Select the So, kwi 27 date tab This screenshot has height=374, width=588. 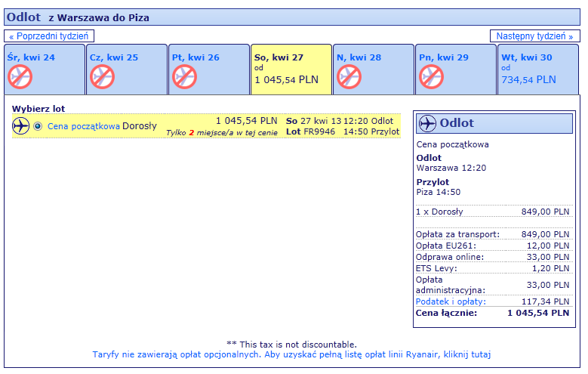coord(291,69)
